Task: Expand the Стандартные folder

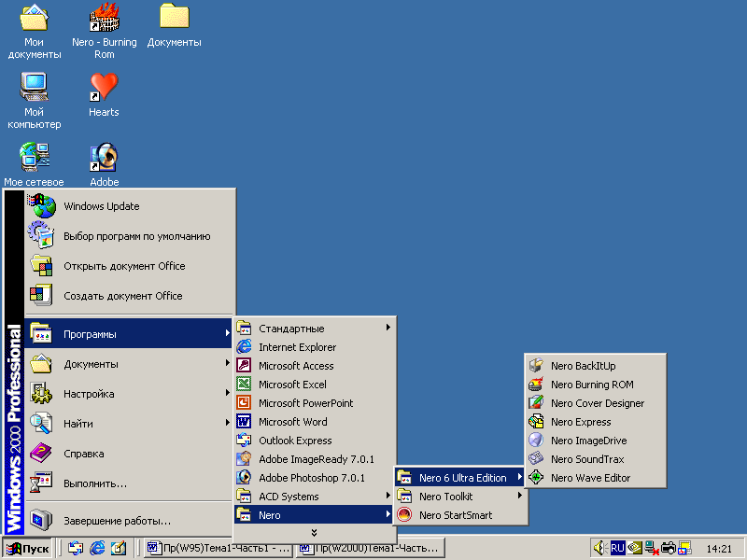Action: pyautogui.click(x=315, y=329)
